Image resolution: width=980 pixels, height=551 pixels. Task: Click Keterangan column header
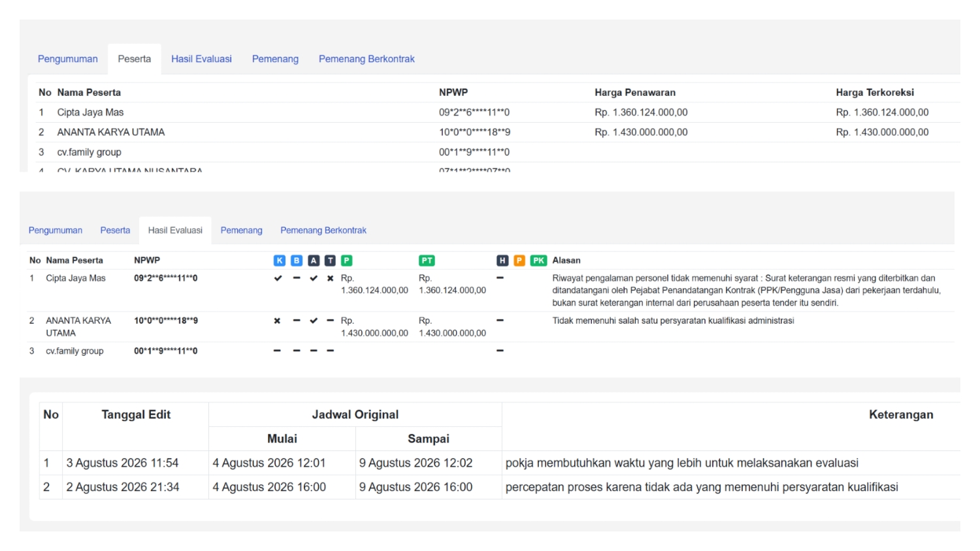click(x=901, y=415)
